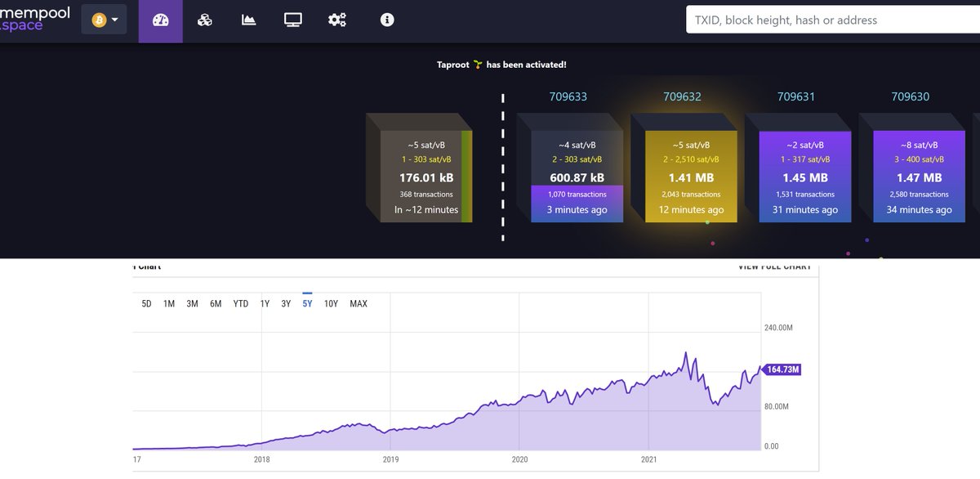Open the Graphs area-chart icon
The image size is (980, 479).
(x=249, y=20)
